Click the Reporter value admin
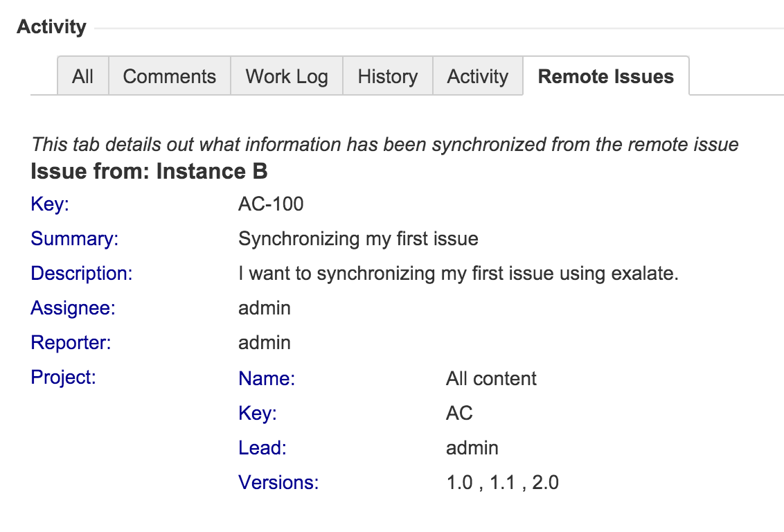 [265, 343]
